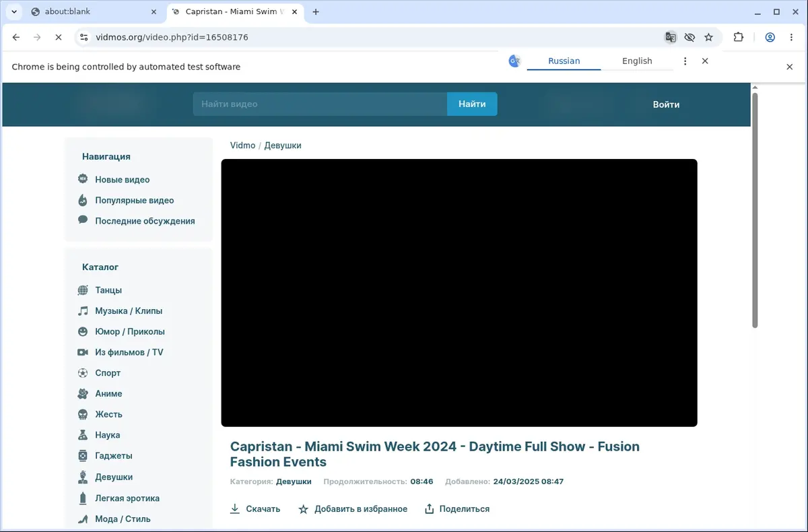Screen dimensions: 808x532
Task: Focus the Найти видео search field
Action: click(320, 104)
